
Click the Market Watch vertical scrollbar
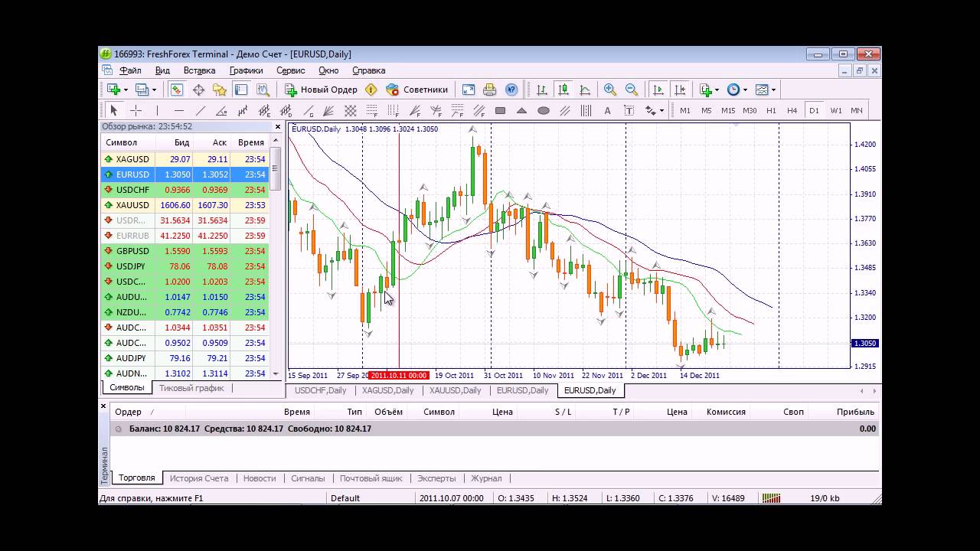pos(276,258)
